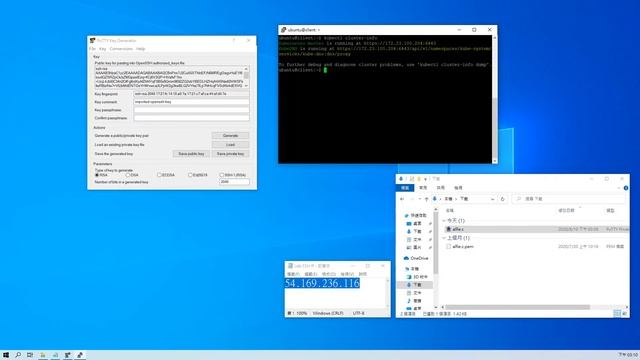Image resolution: width=640 pixels, height=360 pixels.
Task: Click the number of bits field showing 2048
Action: point(234,182)
